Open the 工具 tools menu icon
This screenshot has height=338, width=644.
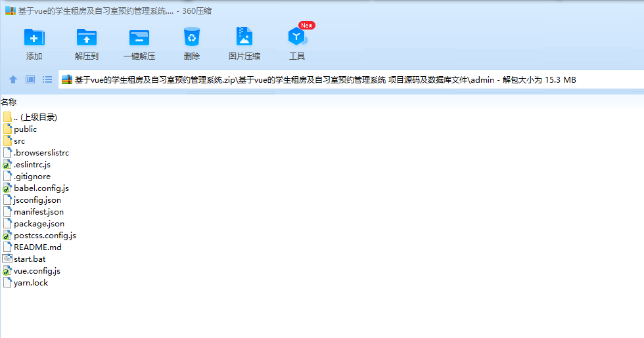(x=297, y=37)
